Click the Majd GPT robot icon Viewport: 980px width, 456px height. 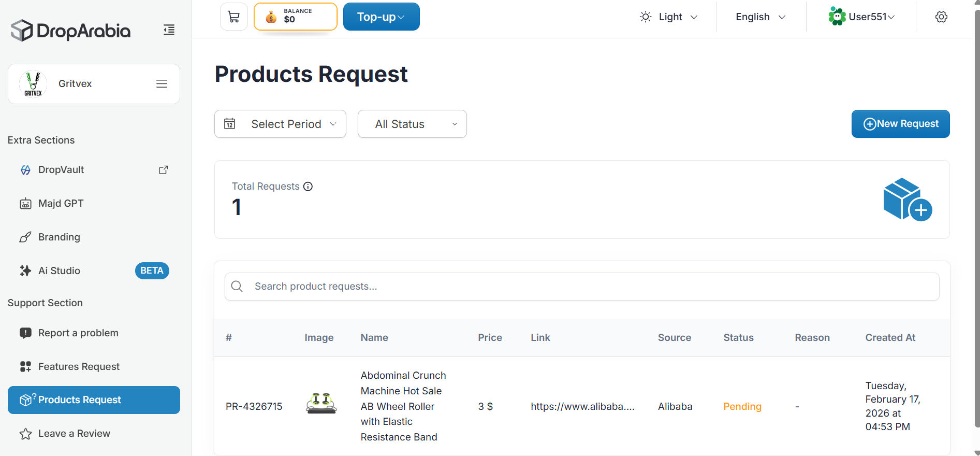tap(25, 204)
